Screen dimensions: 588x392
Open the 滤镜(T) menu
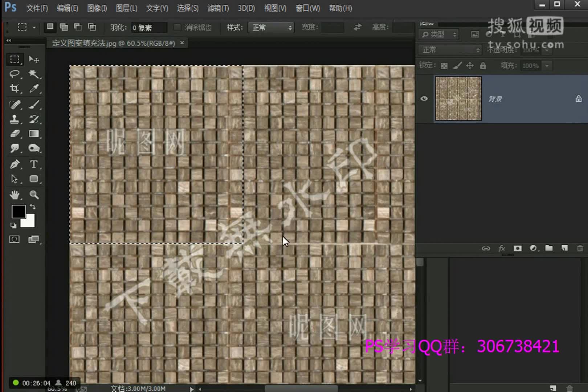(x=218, y=8)
